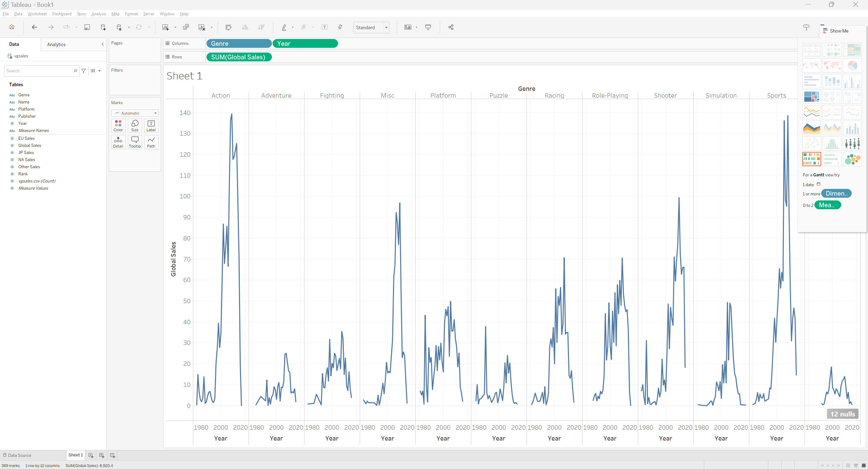868x469 pixels.
Task: Open the Format menu
Action: [132, 14]
